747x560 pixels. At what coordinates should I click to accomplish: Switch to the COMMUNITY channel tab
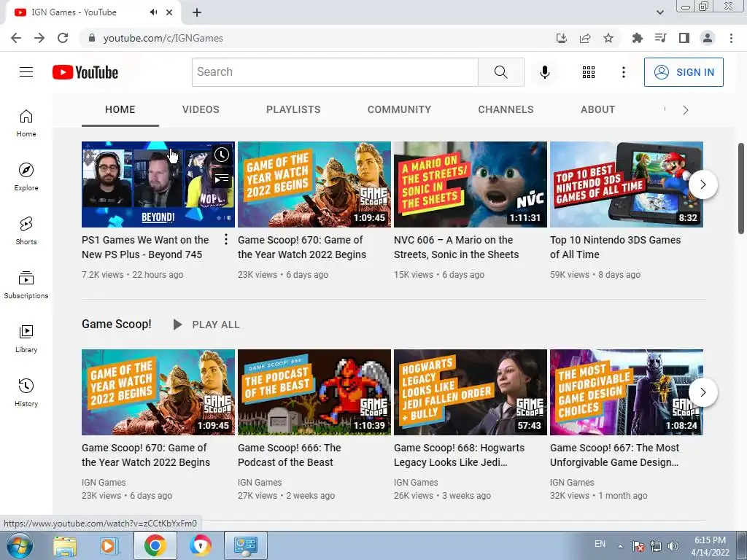pyautogui.click(x=399, y=109)
